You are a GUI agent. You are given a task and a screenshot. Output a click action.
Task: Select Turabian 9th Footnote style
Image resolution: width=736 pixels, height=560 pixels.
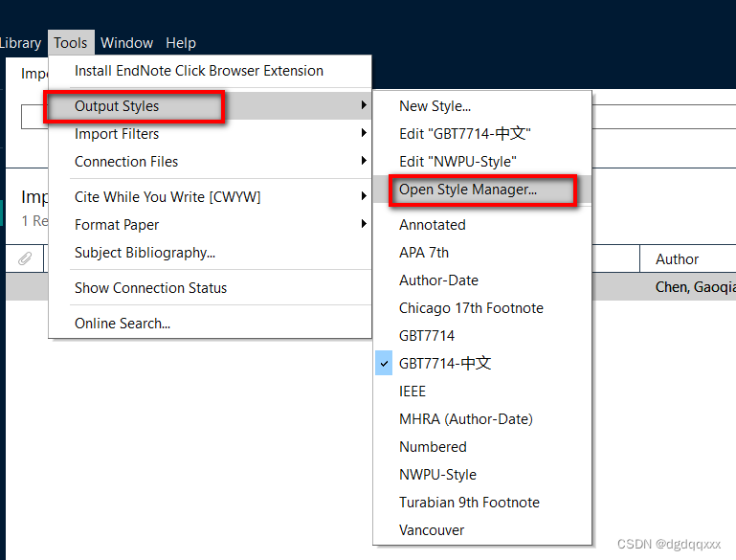(x=482, y=503)
